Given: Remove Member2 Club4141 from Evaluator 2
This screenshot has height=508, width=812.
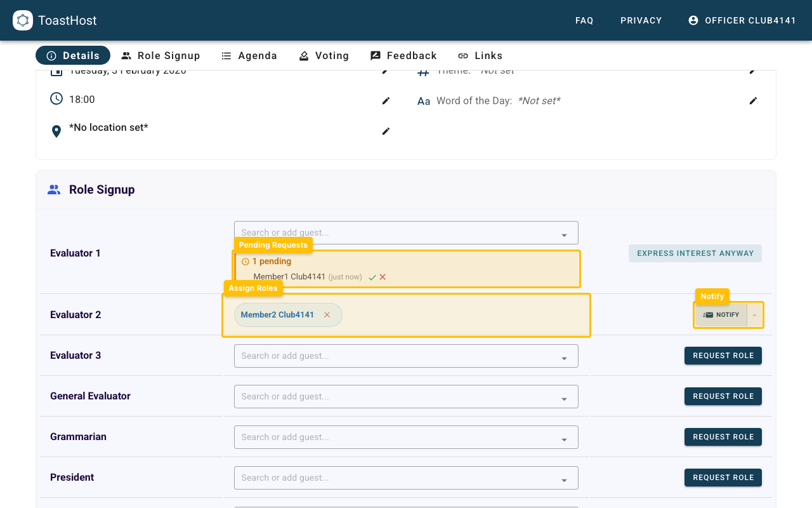Looking at the screenshot, I should pos(327,314).
